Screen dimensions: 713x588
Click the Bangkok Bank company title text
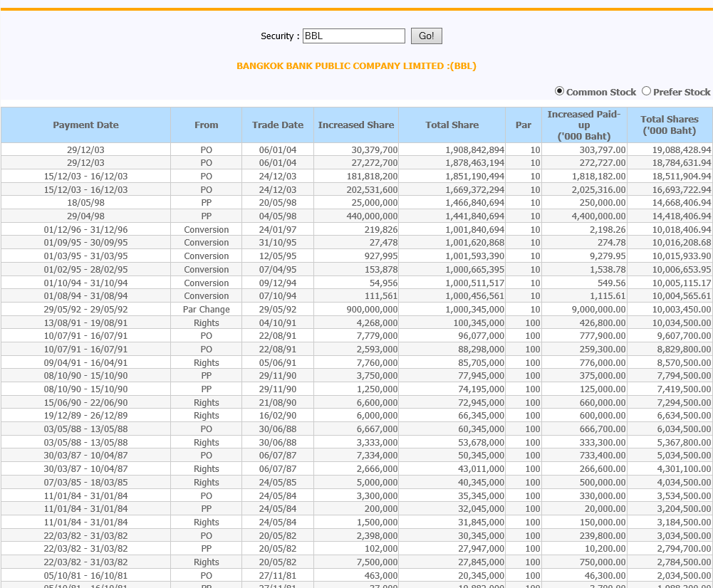click(x=356, y=66)
